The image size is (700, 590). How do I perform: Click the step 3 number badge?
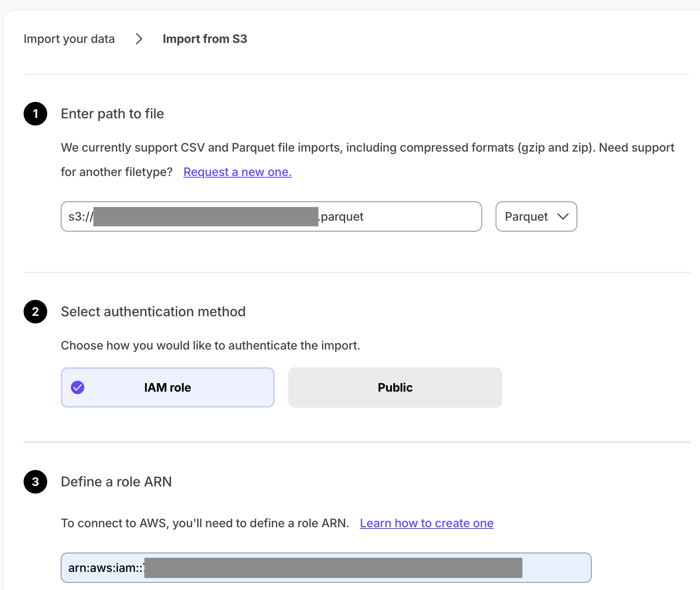[x=35, y=482]
